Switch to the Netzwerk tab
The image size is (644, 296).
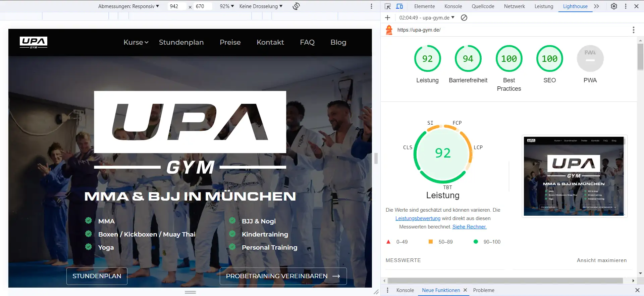(x=515, y=6)
